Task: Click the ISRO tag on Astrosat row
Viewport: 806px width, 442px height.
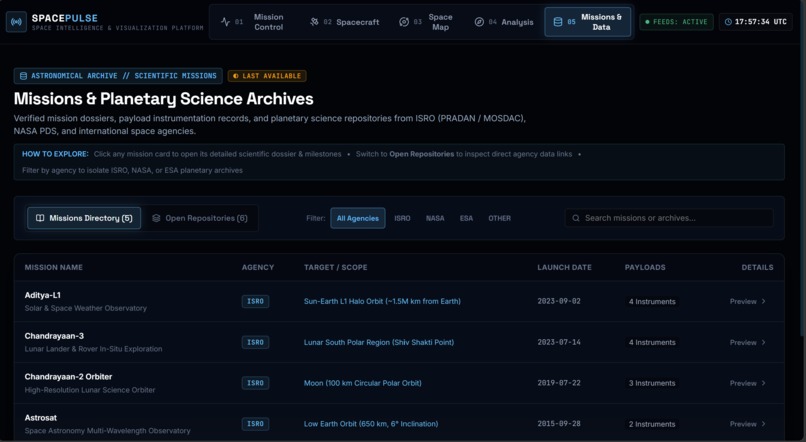Action: pos(255,424)
